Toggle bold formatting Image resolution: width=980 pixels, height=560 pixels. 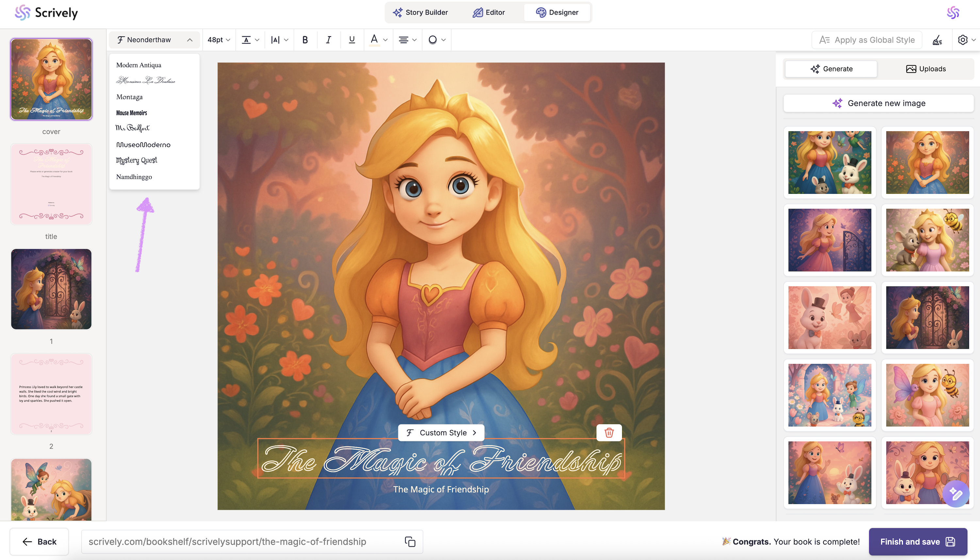pyautogui.click(x=305, y=40)
